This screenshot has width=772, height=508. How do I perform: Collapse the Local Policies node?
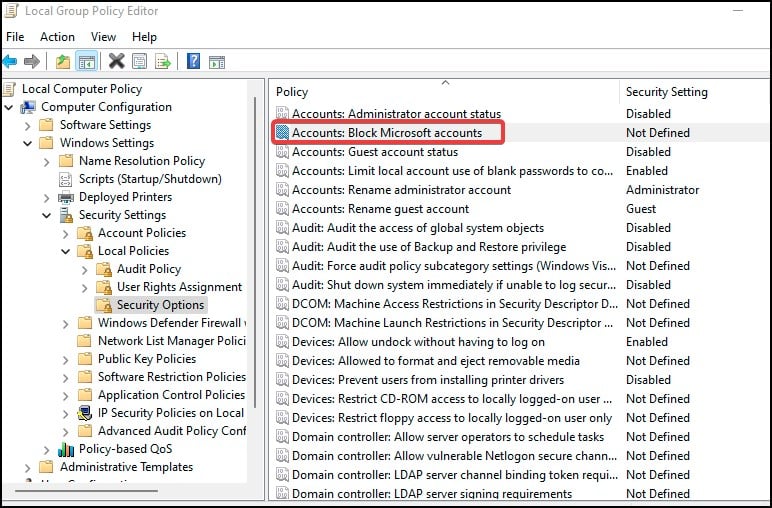[x=66, y=251]
